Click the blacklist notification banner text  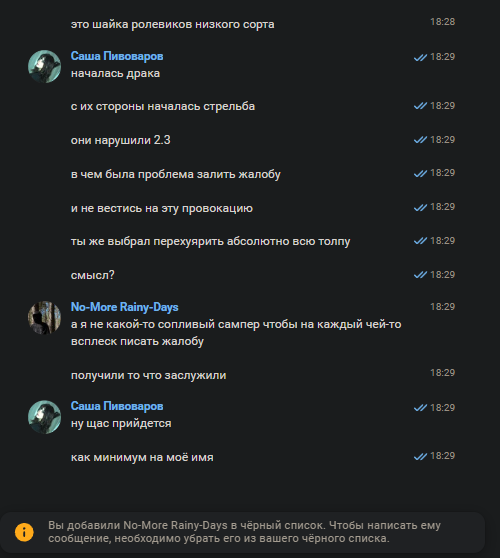click(244, 532)
